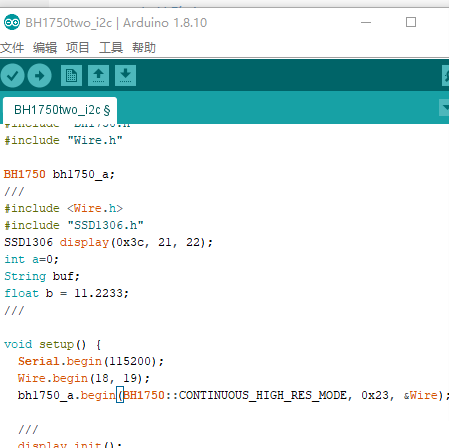The image size is (449, 448).
Task: Click the 'int a=0;' line
Action: [31, 259]
